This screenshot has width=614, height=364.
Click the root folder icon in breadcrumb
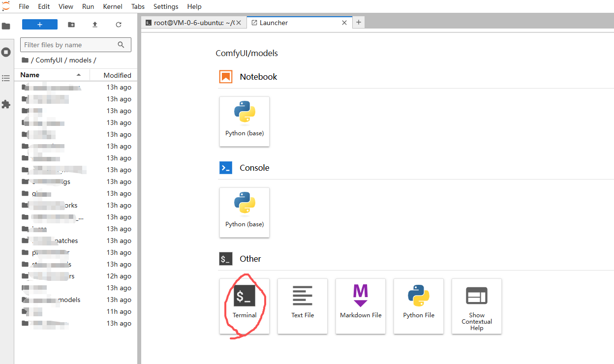pos(25,60)
